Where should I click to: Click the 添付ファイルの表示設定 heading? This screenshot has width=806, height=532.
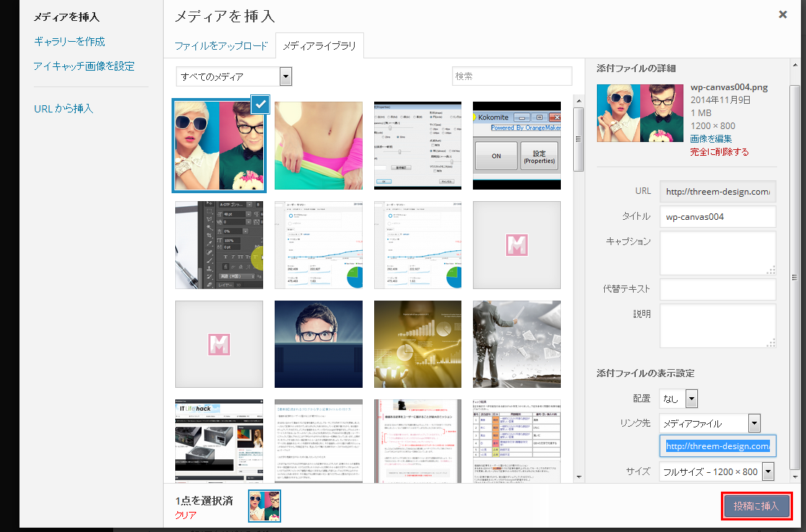point(646,373)
